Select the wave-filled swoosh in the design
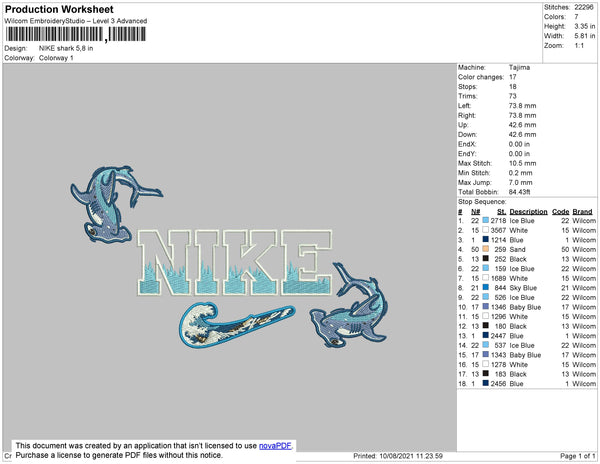This screenshot has width=600, height=464. [x=236, y=325]
